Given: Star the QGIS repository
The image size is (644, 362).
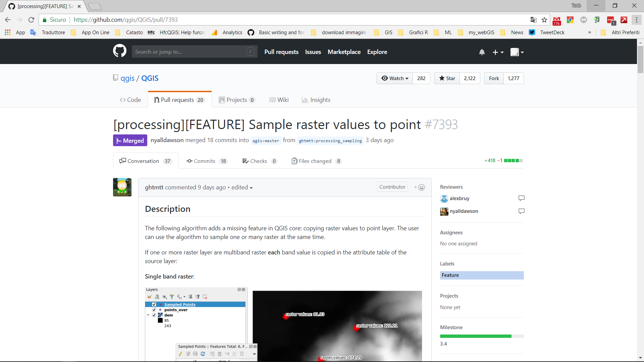Looking at the screenshot, I should [x=447, y=78].
